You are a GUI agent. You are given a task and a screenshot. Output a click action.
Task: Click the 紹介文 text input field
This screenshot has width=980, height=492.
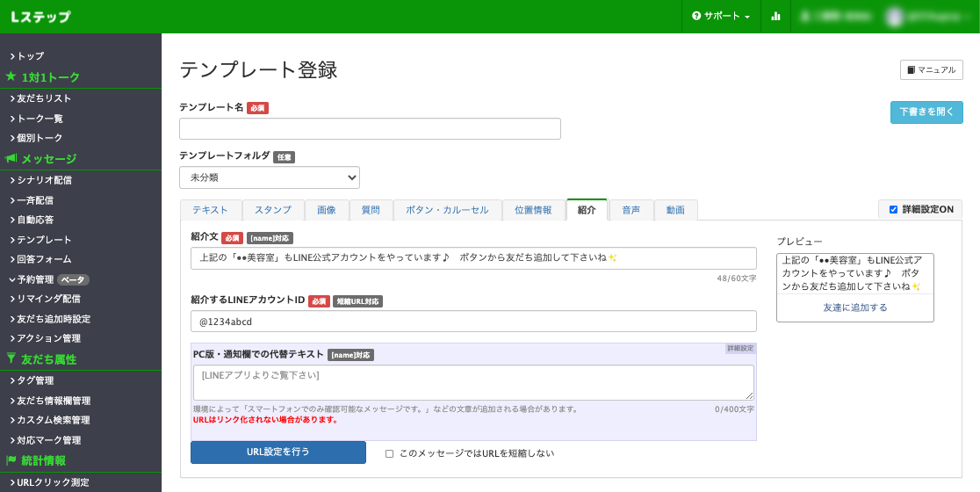473,258
